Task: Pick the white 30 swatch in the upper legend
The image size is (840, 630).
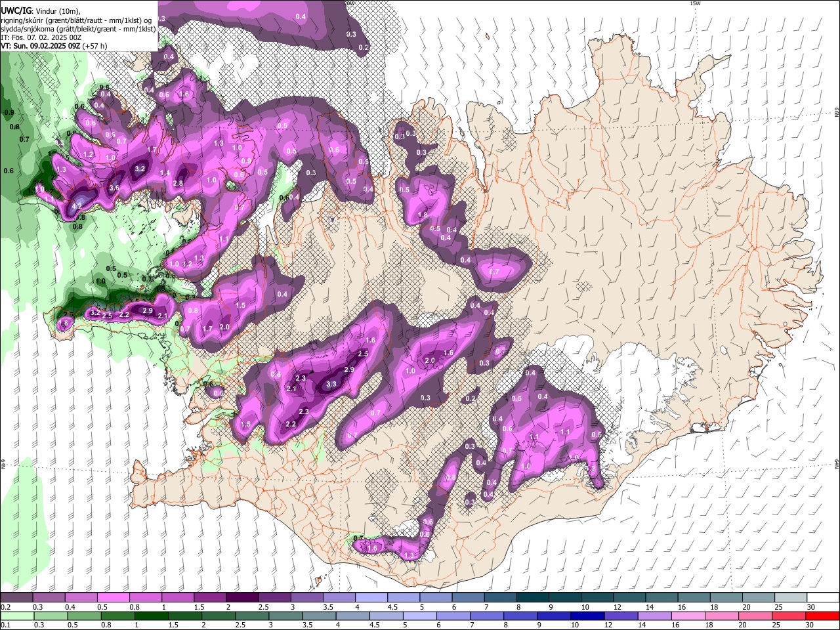Action: tap(823, 597)
